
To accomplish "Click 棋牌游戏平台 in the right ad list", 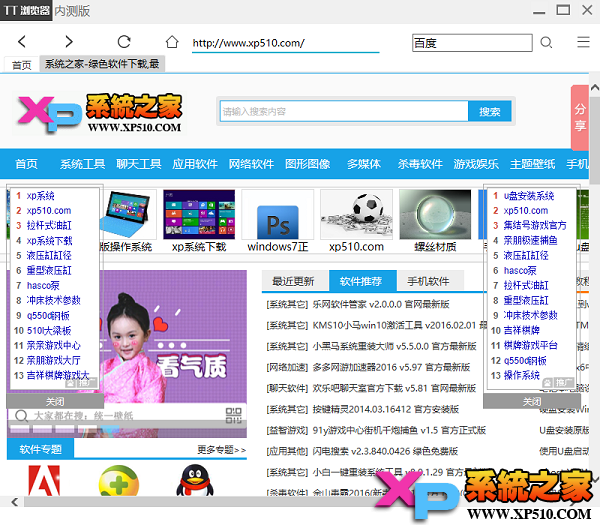I will [530, 346].
